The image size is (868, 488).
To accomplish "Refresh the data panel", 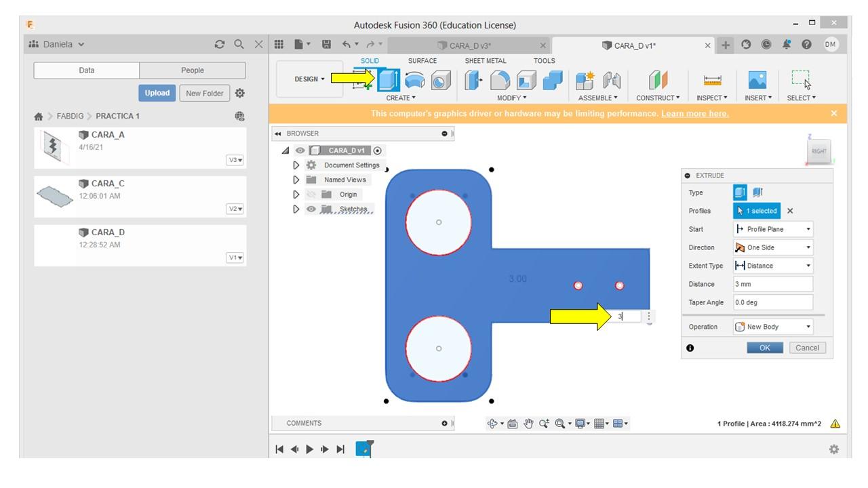I will click(219, 45).
